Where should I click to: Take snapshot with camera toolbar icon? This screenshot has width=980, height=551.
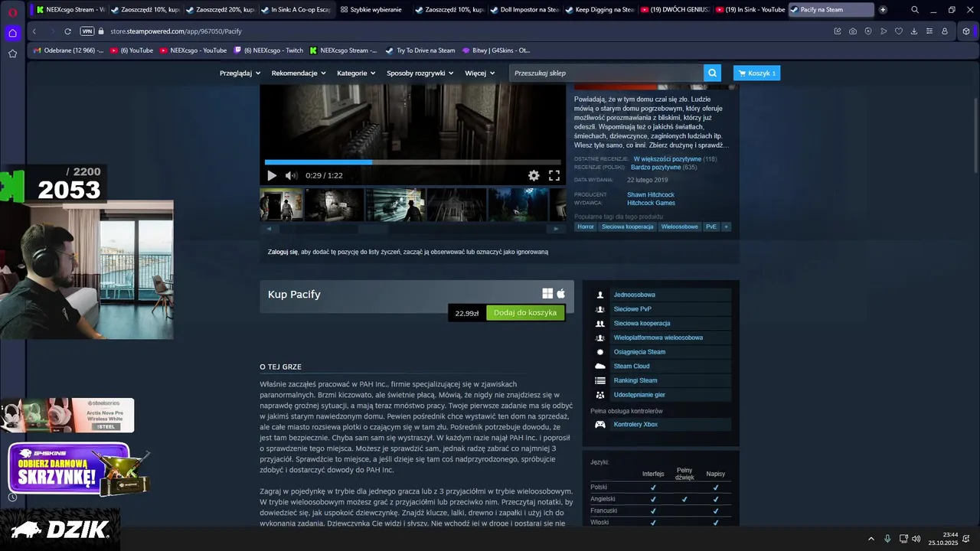point(853,31)
